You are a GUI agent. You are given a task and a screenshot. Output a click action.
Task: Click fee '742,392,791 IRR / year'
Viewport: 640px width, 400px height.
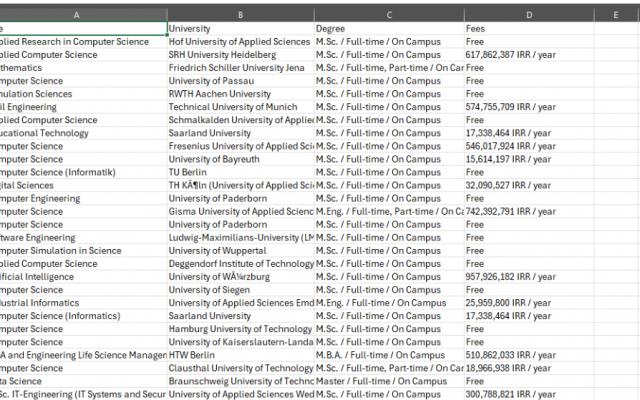coord(529,211)
